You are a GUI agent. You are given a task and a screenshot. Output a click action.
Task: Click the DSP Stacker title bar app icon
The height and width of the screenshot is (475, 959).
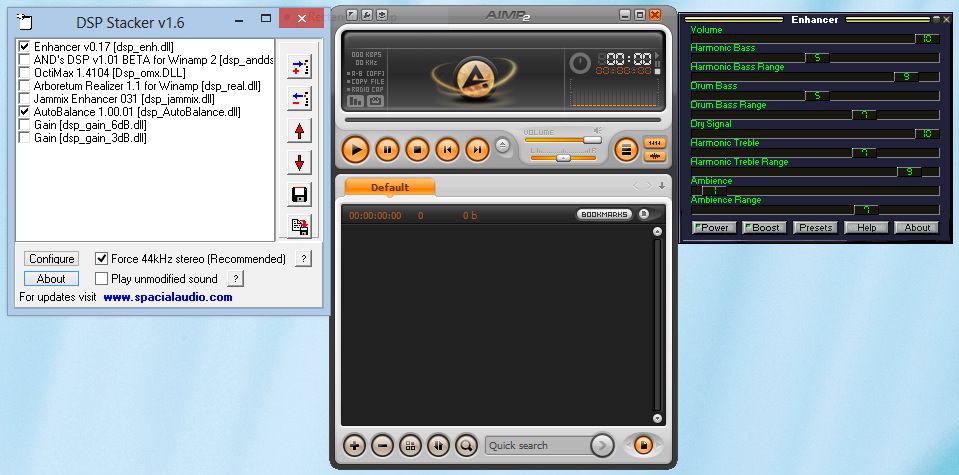pos(24,22)
